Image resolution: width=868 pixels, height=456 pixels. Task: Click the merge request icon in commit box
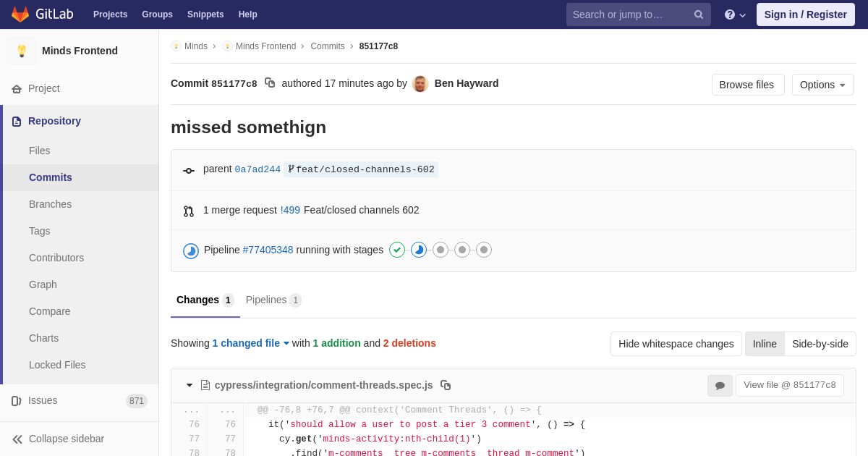(x=189, y=211)
